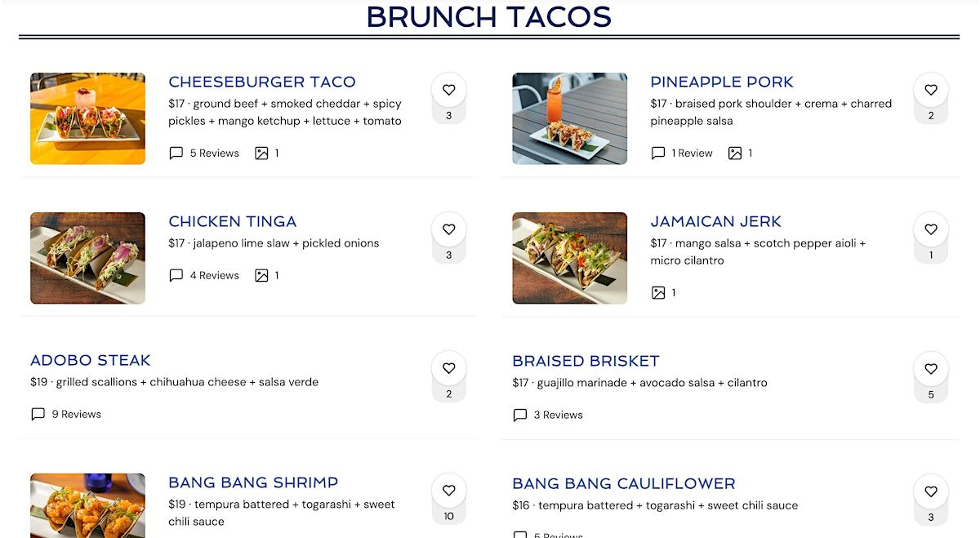Open the Cheeseburger Taco photo thumbnail

tap(87, 118)
